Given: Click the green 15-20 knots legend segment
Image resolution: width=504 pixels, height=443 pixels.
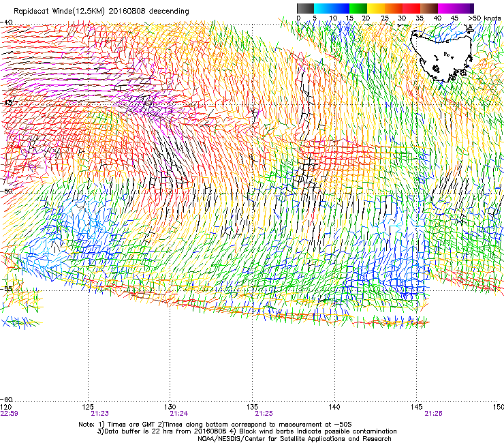Looking at the screenshot, I should (x=358, y=8).
